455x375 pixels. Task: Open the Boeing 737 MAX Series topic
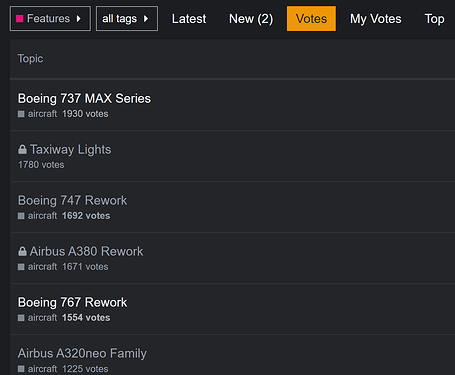point(84,99)
